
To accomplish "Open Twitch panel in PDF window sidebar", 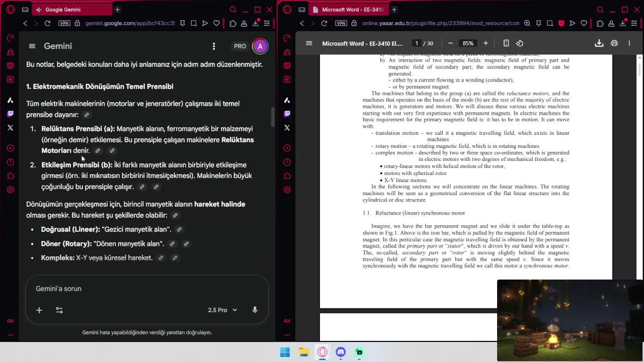I will pos(287,114).
